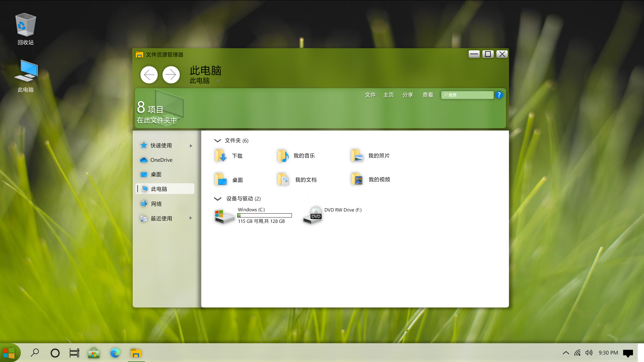Click the back navigation arrow button
Image resolution: width=644 pixels, height=362 pixels.
(x=149, y=74)
